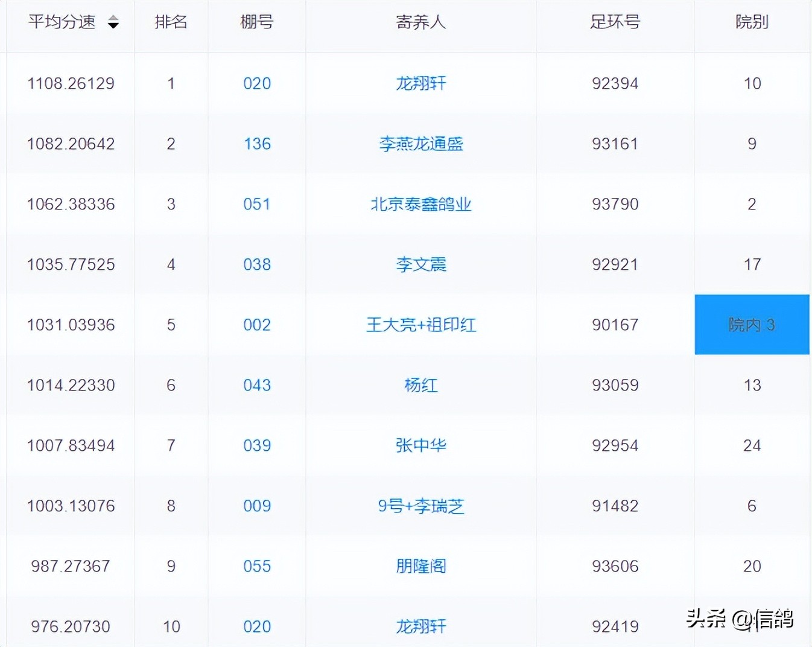Open loft link 051 beside 北京泰鑫鸽业
Screen dimensions: 812x647
pyautogui.click(x=256, y=204)
